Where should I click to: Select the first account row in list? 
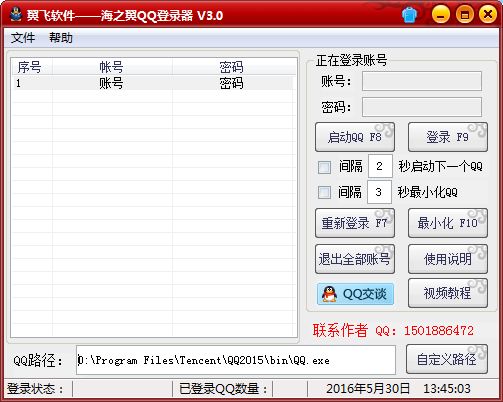pos(153,83)
